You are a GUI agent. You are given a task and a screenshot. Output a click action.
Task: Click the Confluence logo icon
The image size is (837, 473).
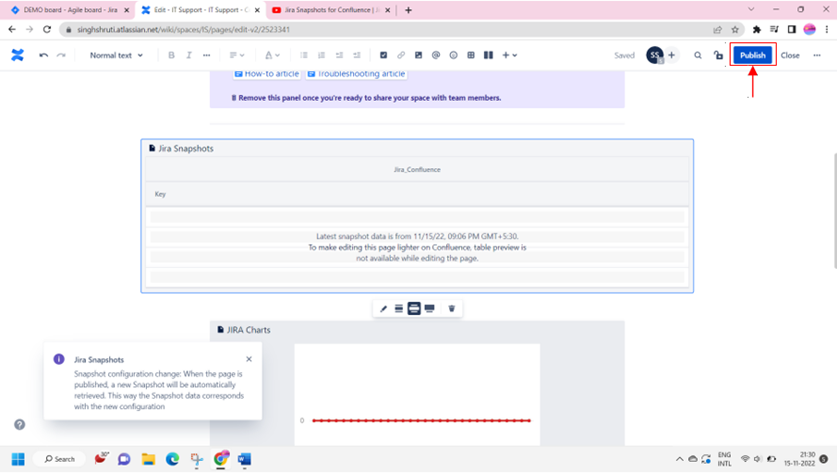tap(18, 55)
